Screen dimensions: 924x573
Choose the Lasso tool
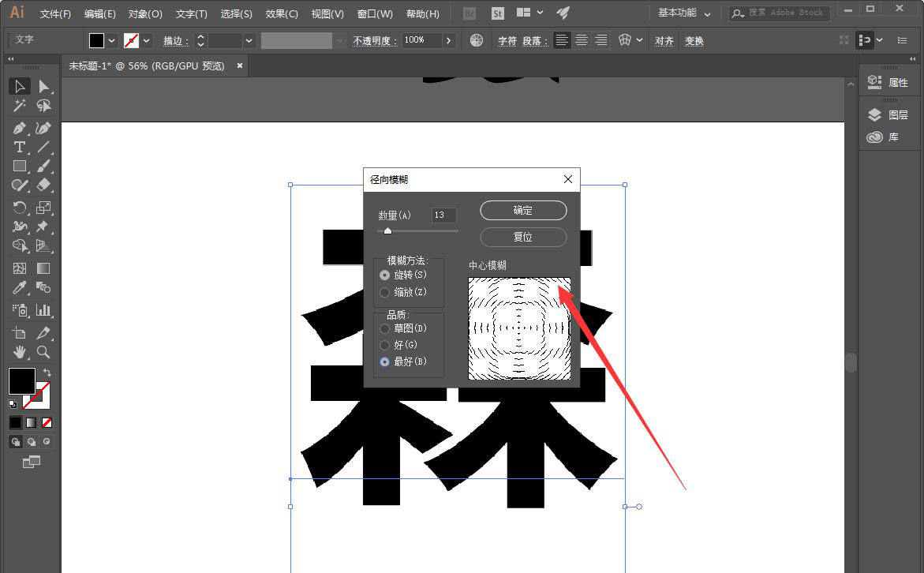point(43,106)
